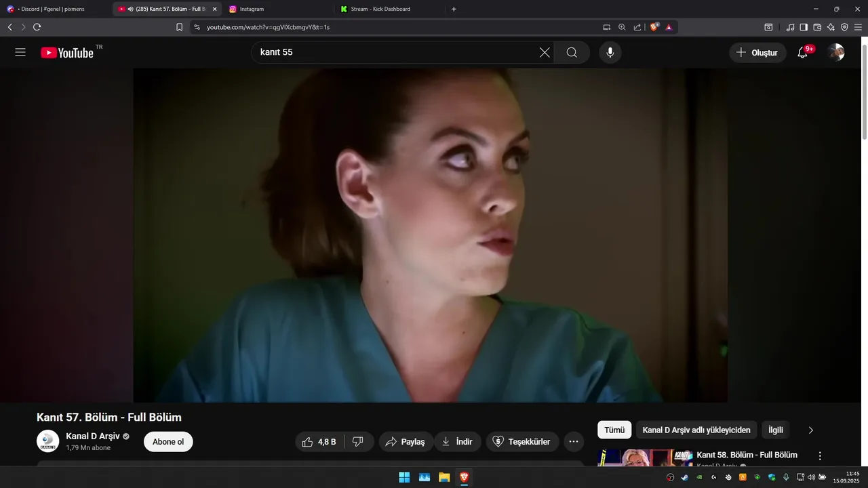Show more filter chips with right chevron
The height and width of the screenshot is (488, 868).
tap(810, 430)
